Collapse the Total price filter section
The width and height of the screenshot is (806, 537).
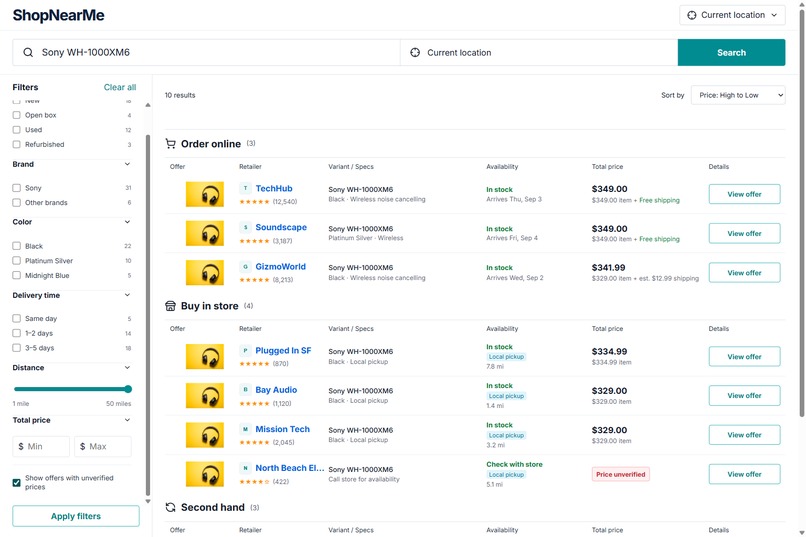(127, 420)
